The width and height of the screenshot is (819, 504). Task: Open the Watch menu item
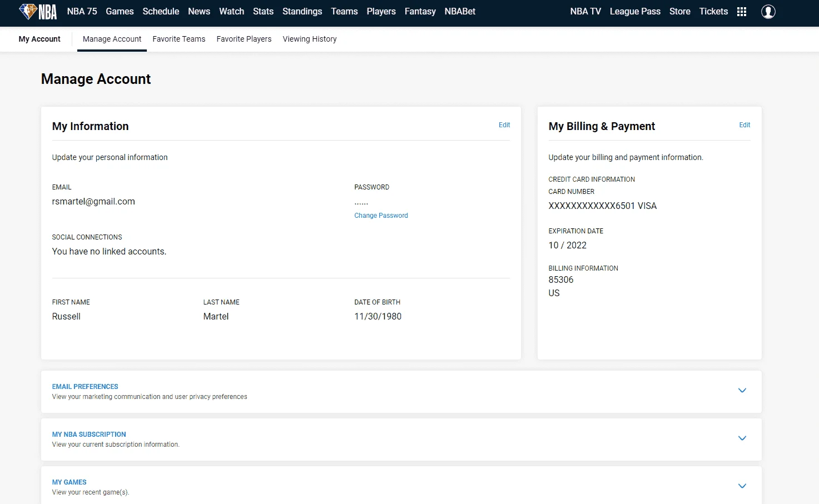point(231,11)
